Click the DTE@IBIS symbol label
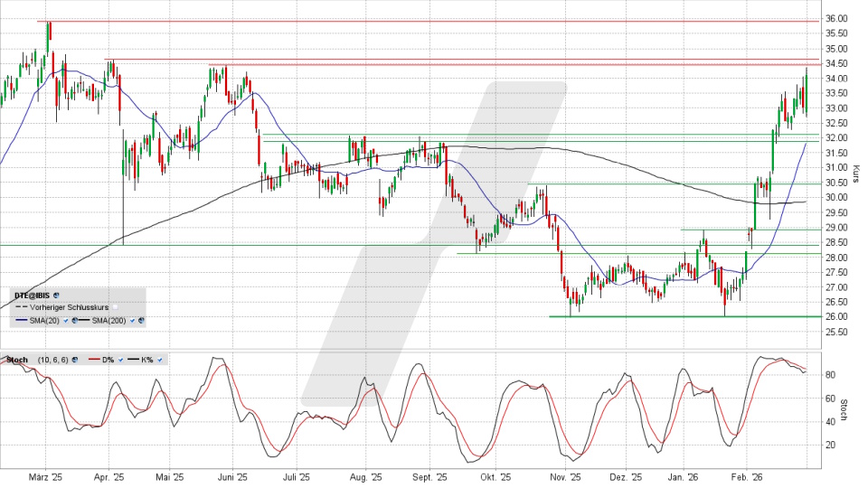 (x=32, y=296)
